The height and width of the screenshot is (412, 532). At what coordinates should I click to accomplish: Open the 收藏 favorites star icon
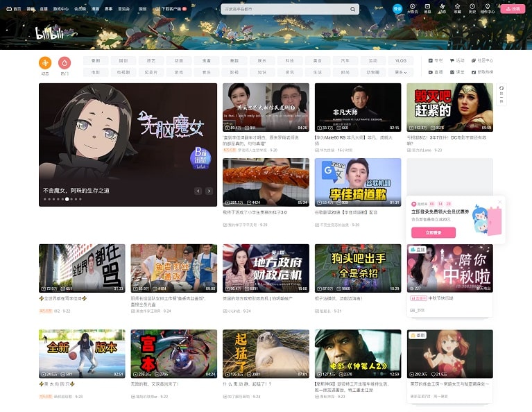[x=457, y=9]
